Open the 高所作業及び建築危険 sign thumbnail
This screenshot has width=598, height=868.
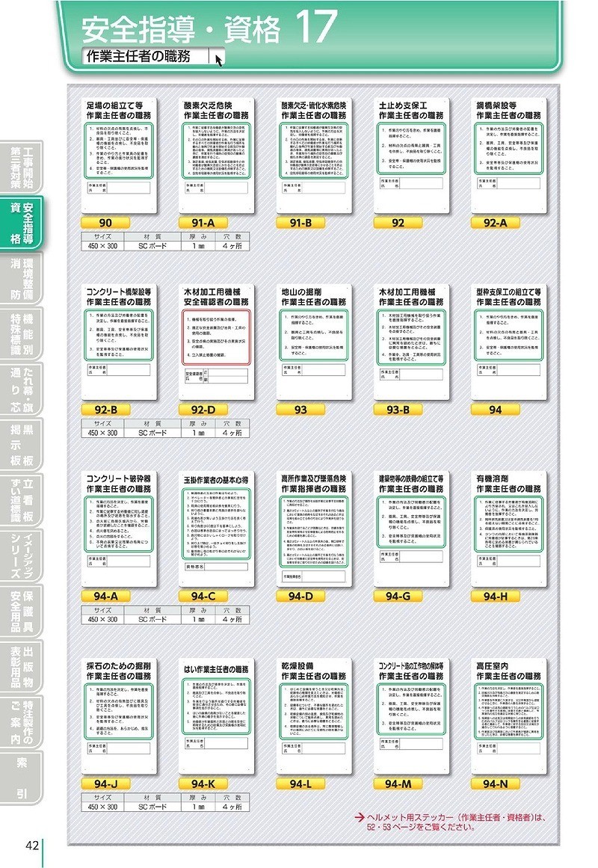[x=314, y=529]
